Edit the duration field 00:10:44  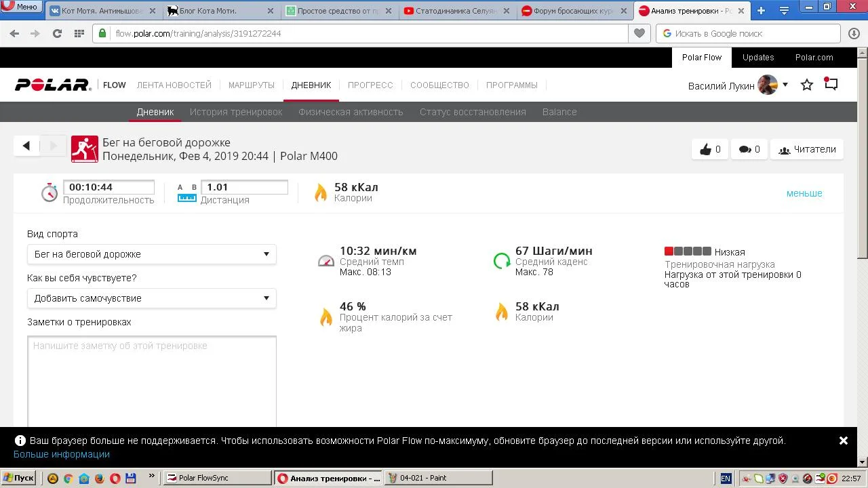108,188
